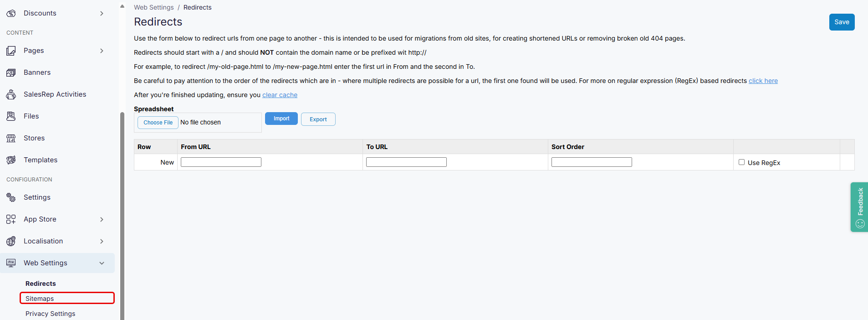Select Privacy Settings under Web Settings
This screenshot has width=868, height=320.
pyautogui.click(x=50, y=314)
